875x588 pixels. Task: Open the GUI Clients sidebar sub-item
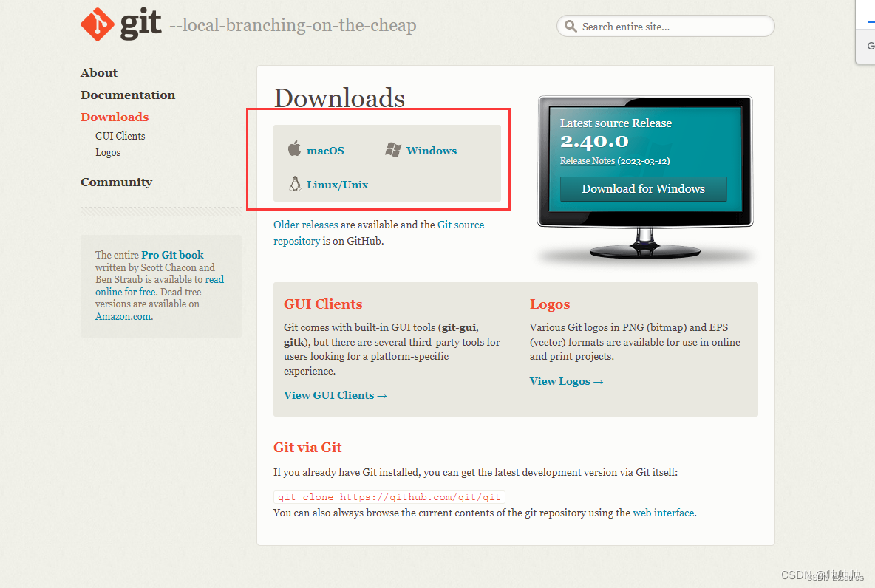pyautogui.click(x=120, y=136)
